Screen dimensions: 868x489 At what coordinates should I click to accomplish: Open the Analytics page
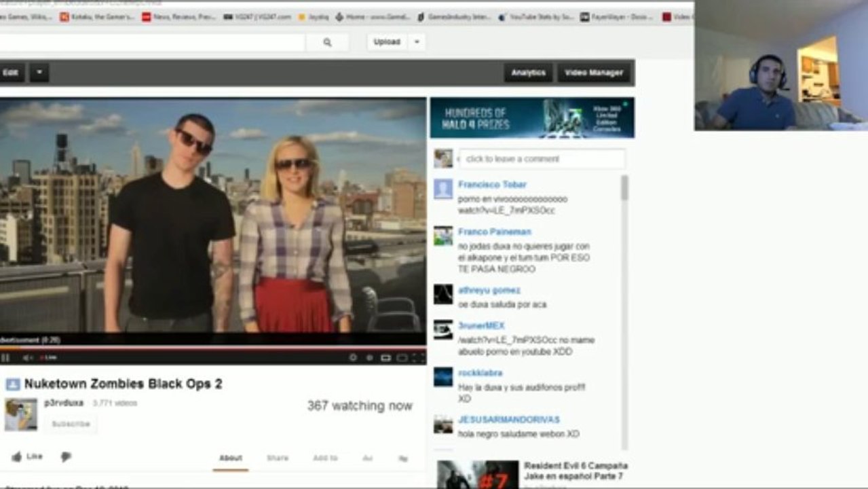[x=528, y=73]
